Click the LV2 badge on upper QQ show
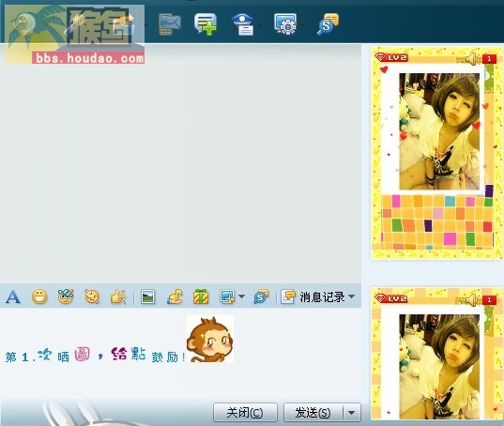504x426 pixels. (x=391, y=58)
